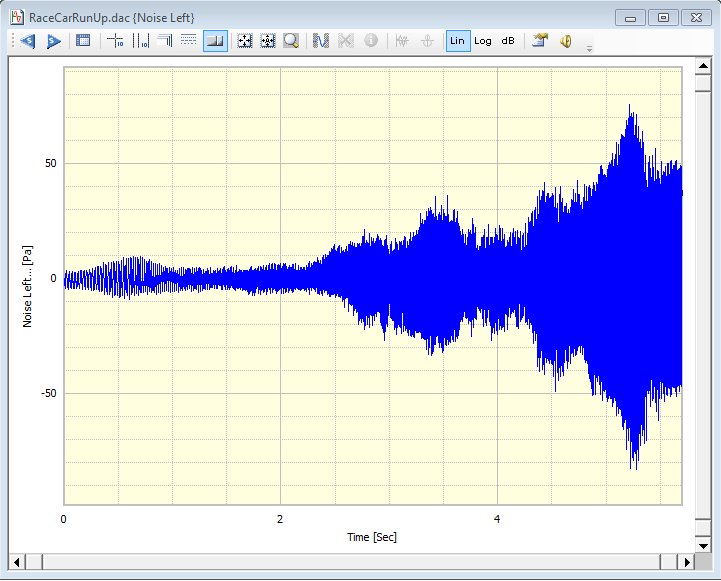
Task: Open the graph properties icon
Action: (x=540, y=41)
